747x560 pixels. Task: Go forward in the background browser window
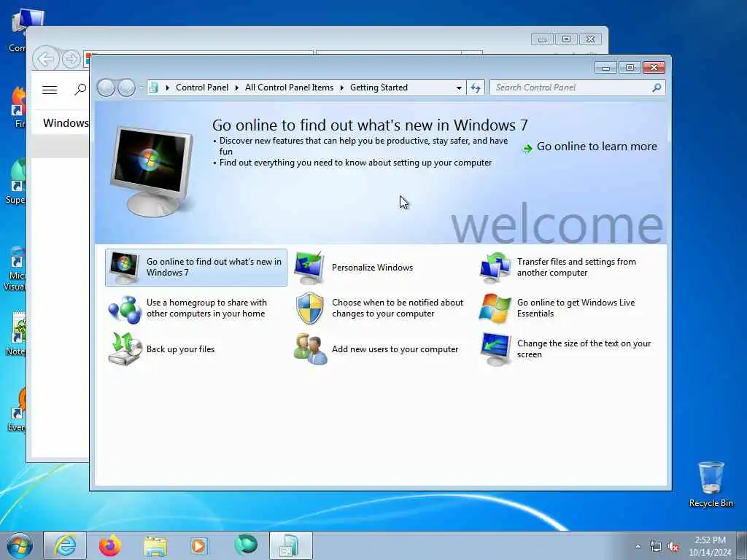click(x=71, y=60)
